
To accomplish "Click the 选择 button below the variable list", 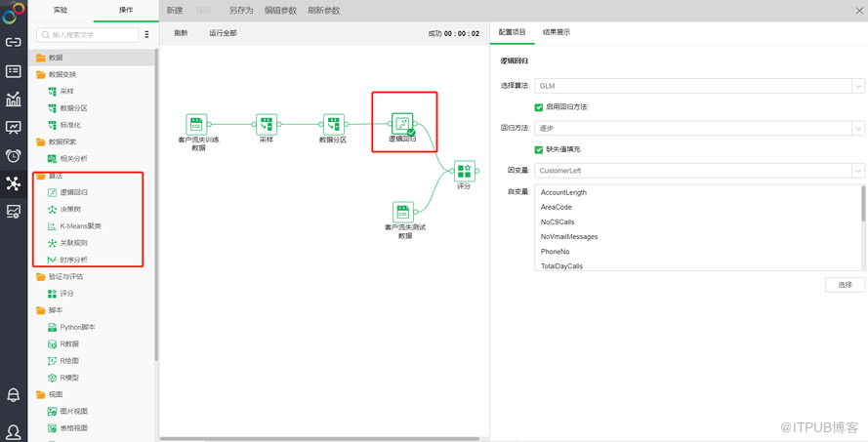I will tap(845, 285).
